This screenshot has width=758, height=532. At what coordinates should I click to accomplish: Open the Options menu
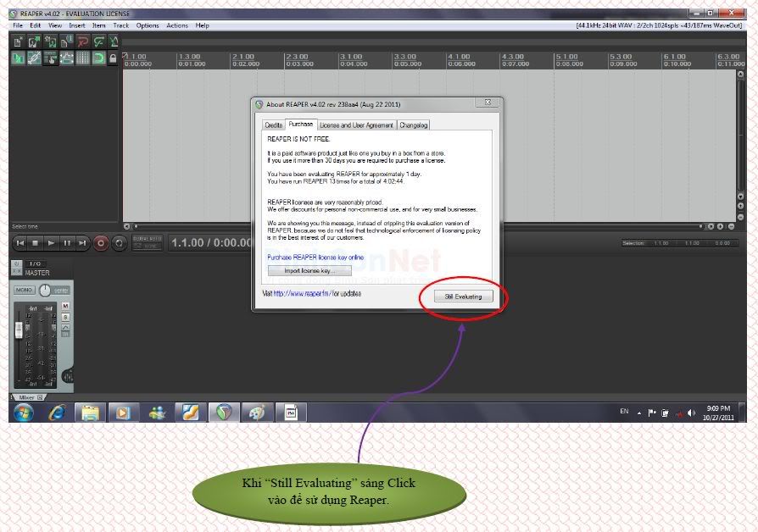148,25
